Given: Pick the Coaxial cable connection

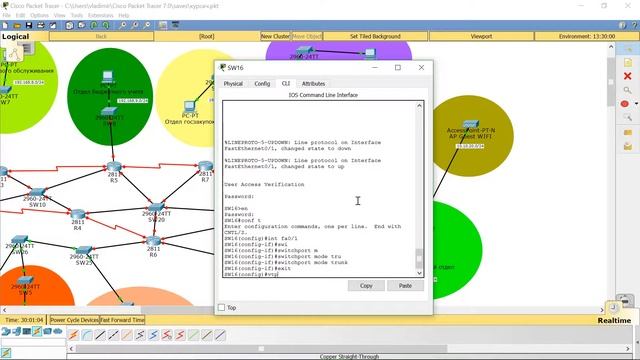Looking at the screenshot, I should 153,335.
